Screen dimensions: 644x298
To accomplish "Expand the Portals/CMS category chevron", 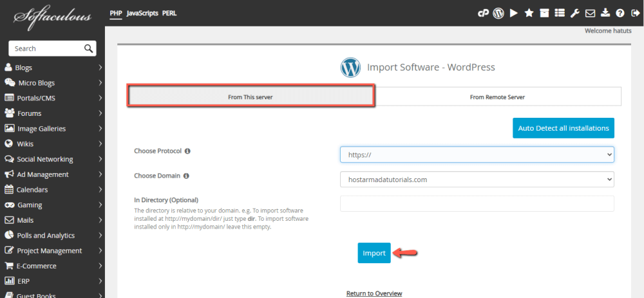I will pyautogui.click(x=100, y=98).
